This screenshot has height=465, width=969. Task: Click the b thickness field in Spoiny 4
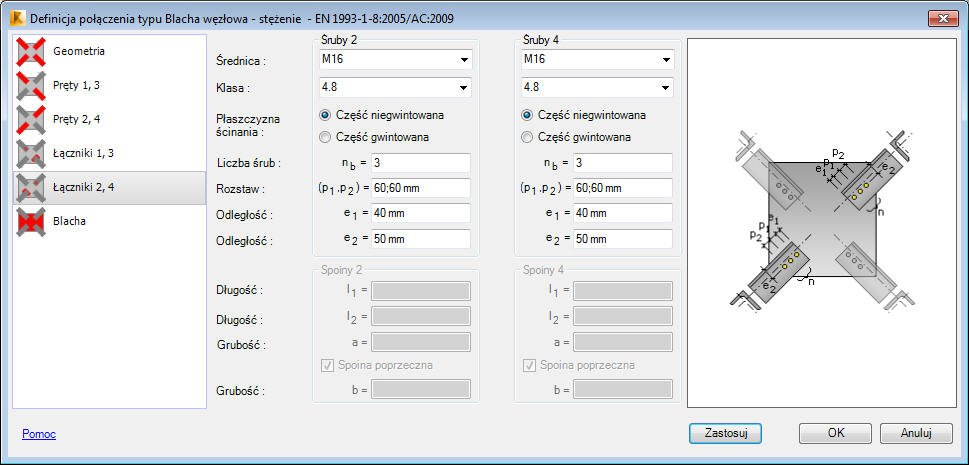[x=623, y=390]
